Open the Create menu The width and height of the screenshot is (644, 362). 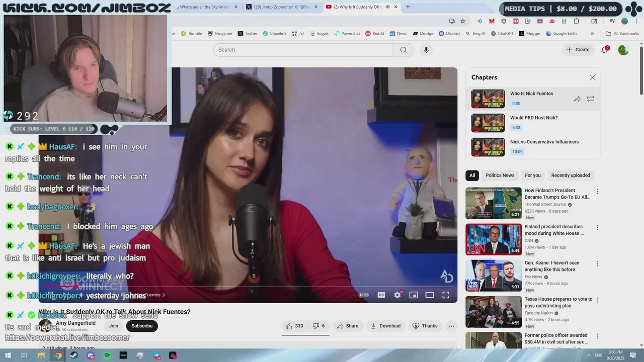[578, 50]
